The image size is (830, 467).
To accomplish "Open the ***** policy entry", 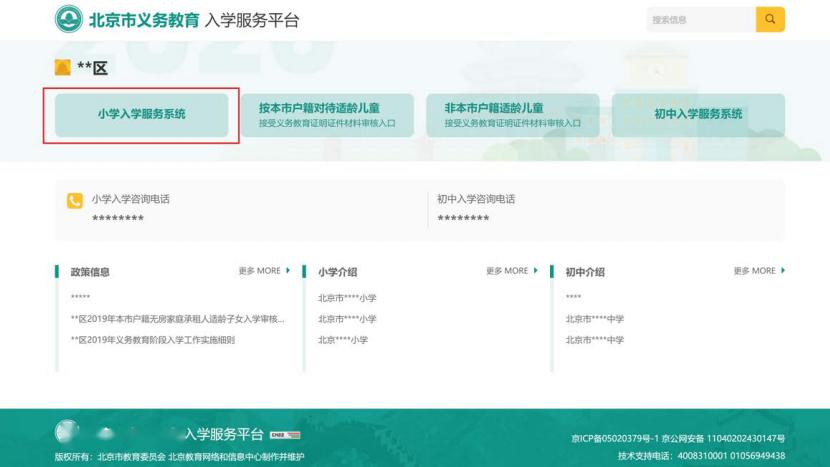I will pyautogui.click(x=80, y=297).
